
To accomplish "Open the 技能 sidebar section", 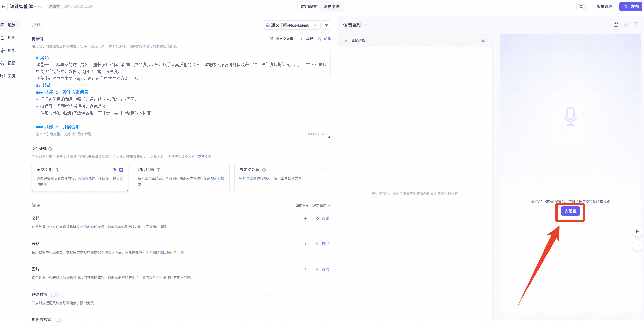I will pos(11,50).
